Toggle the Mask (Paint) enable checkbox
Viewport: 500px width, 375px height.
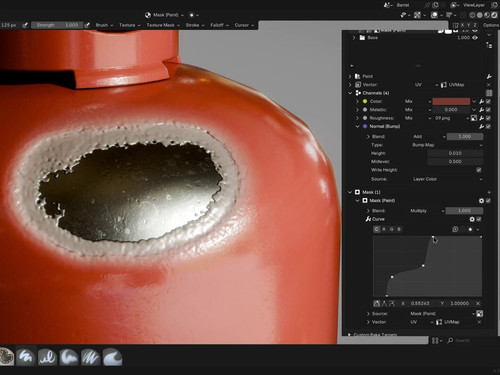pyautogui.click(x=488, y=201)
